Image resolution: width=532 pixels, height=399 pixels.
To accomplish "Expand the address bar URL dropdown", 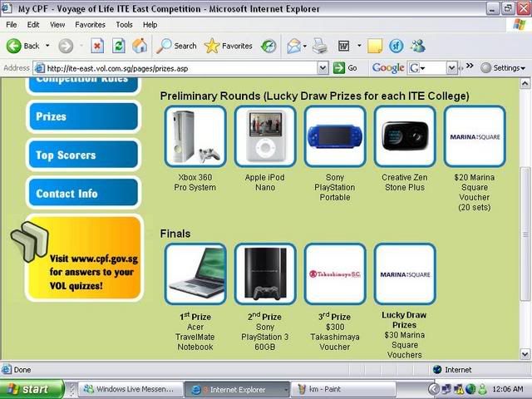I will (x=323, y=68).
